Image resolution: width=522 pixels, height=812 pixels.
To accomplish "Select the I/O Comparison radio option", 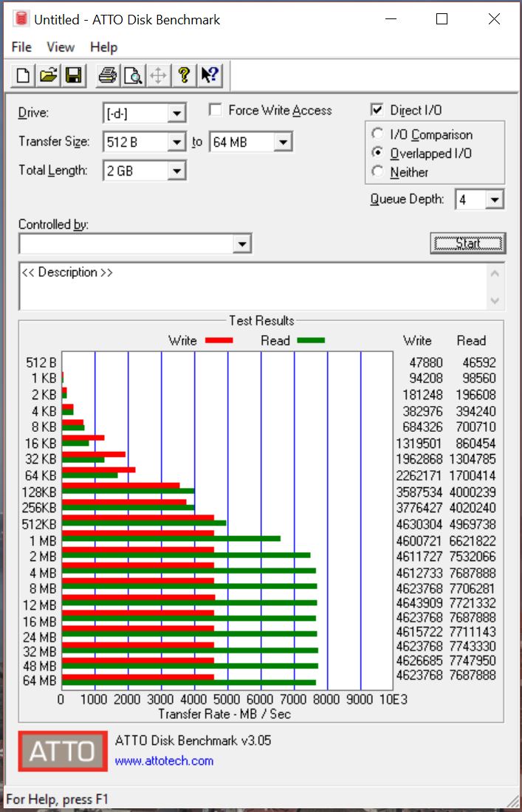I will click(x=378, y=135).
